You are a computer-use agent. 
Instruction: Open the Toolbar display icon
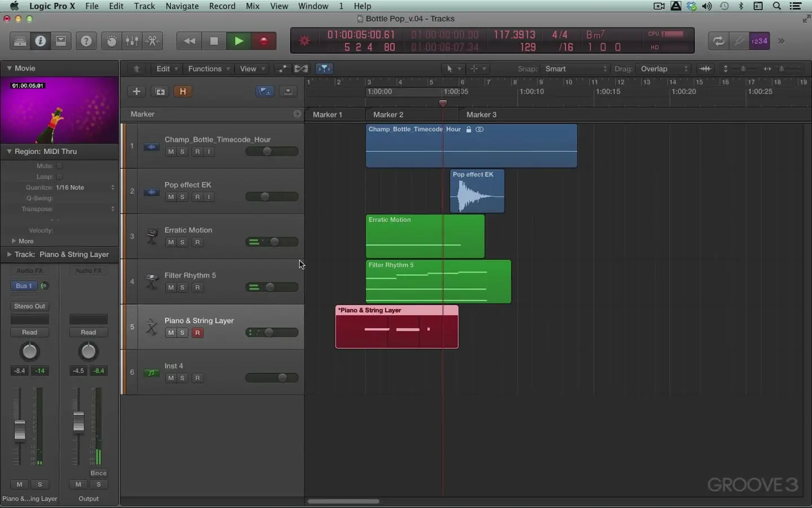point(61,41)
